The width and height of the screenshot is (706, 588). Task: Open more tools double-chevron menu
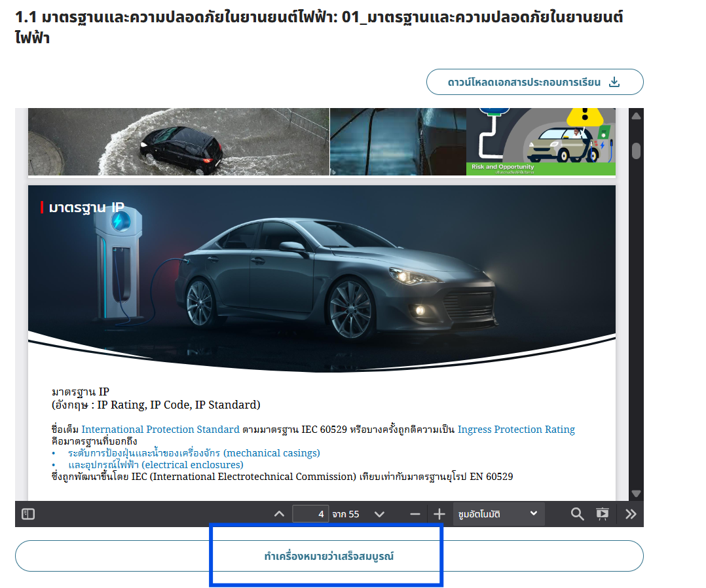(631, 514)
